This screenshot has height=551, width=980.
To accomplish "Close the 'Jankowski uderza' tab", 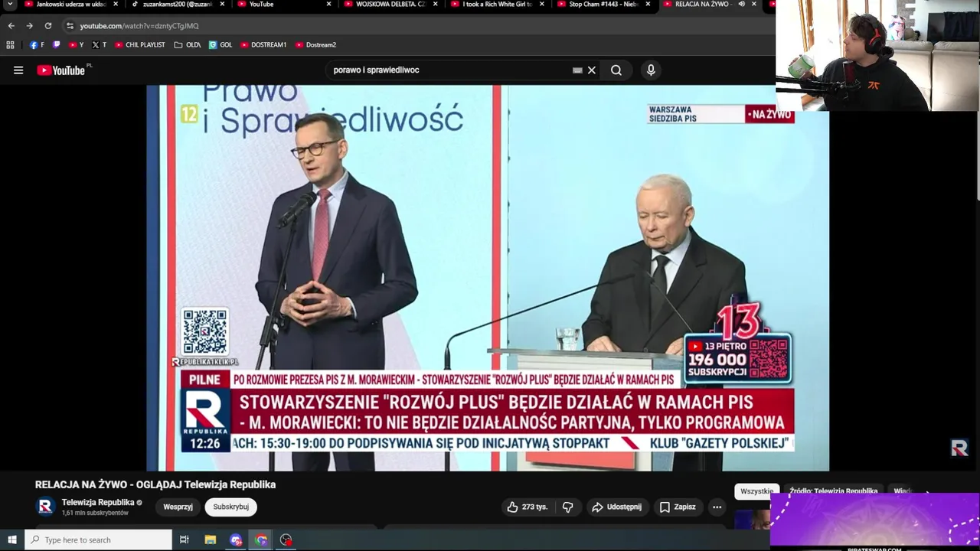I will 116,5.
